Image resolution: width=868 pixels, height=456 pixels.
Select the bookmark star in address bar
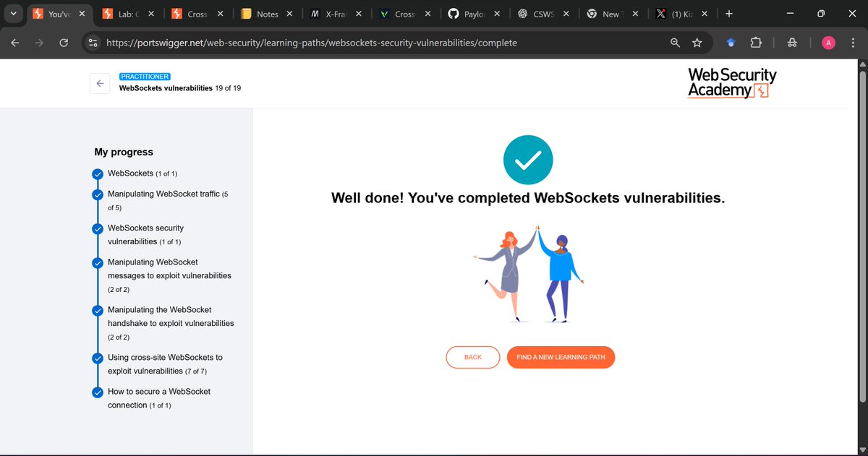tap(697, 43)
